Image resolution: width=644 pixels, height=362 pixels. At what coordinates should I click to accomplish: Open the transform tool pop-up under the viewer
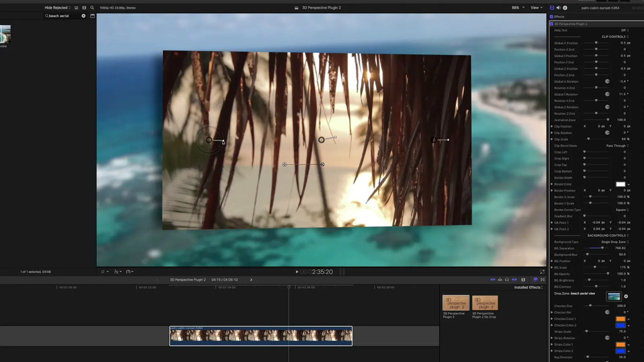click(x=104, y=272)
